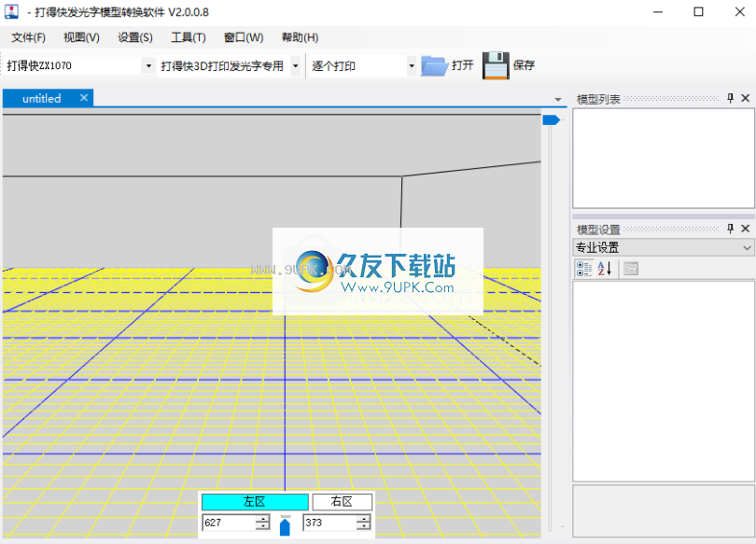Maximize the application window

point(699,12)
